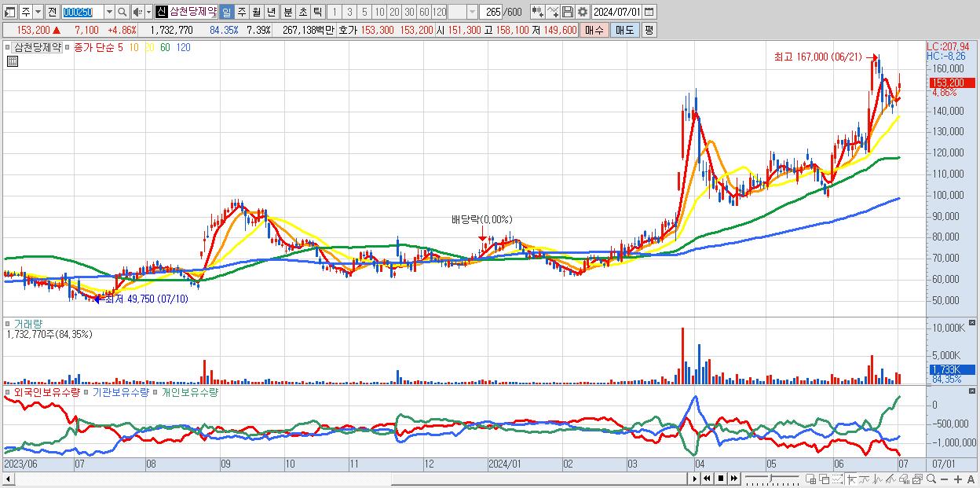Click the 매도 sell button
Image resolution: width=980 pixels, height=488 pixels.
click(625, 30)
